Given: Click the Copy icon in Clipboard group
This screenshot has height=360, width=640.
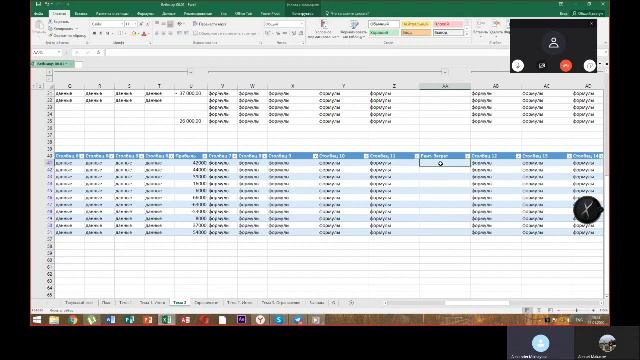Looking at the screenshot, I should tap(51, 29).
